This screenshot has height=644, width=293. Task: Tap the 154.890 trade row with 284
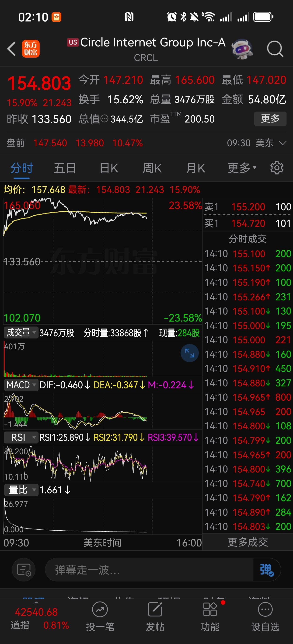click(248, 512)
